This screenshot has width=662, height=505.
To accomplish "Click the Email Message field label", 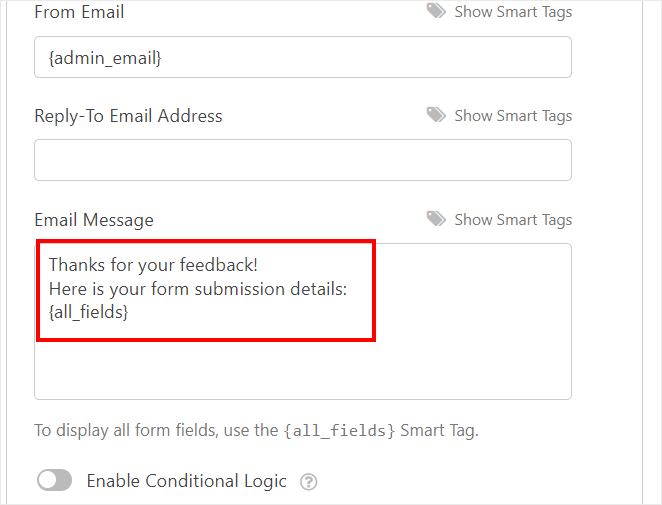I will pos(94,220).
